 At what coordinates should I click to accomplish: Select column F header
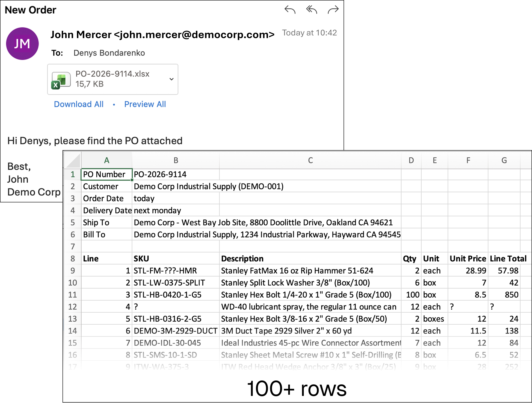tap(468, 160)
